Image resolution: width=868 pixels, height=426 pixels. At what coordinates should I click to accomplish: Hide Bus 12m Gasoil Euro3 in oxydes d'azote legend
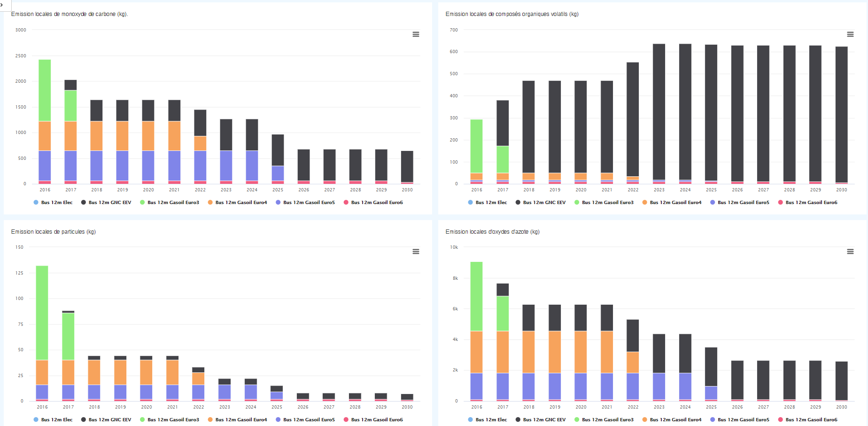[607, 420]
